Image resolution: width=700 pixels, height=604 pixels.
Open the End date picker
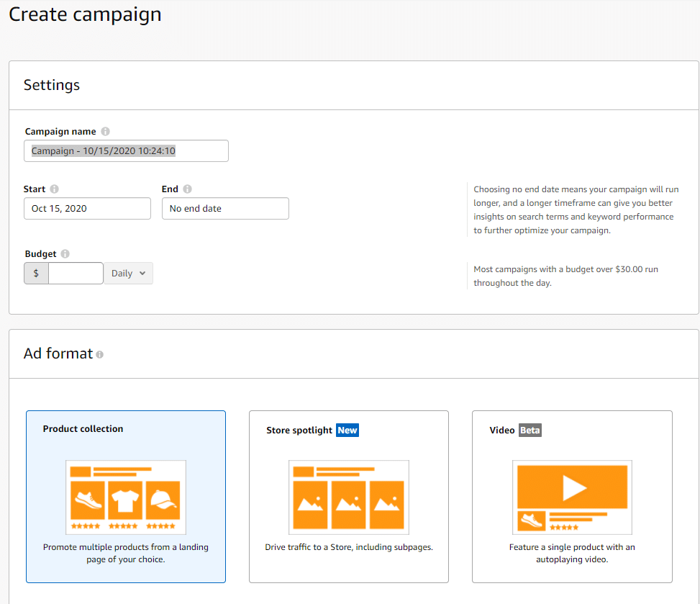pos(225,209)
